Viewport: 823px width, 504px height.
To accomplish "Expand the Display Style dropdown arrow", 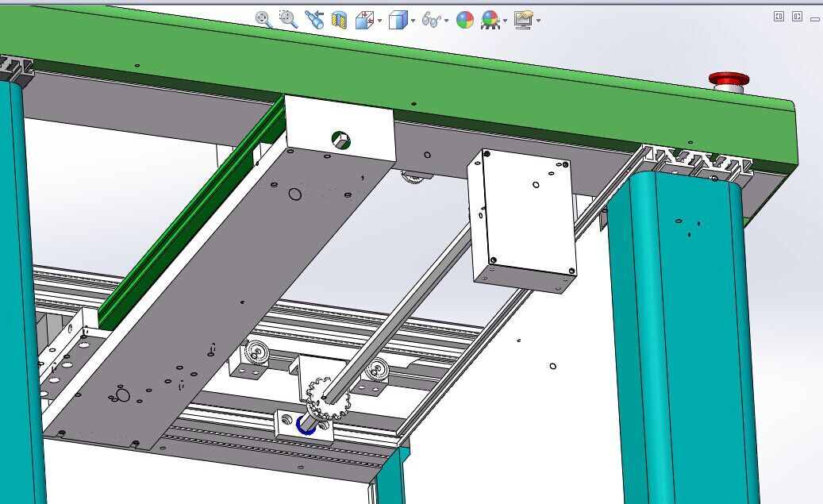I will 413,21.
